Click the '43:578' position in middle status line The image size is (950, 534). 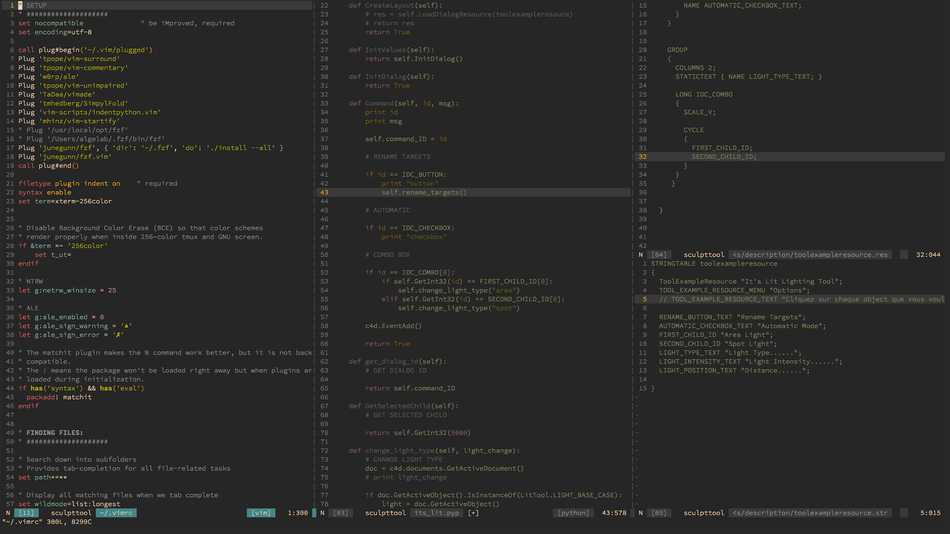tap(614, 513)
